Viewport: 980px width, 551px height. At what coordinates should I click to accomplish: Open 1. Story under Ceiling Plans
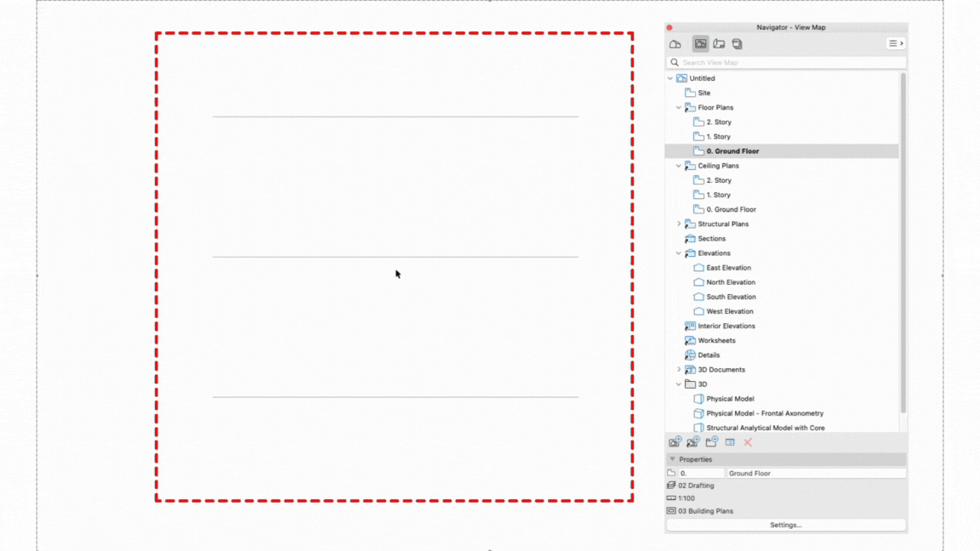[718, 195]
